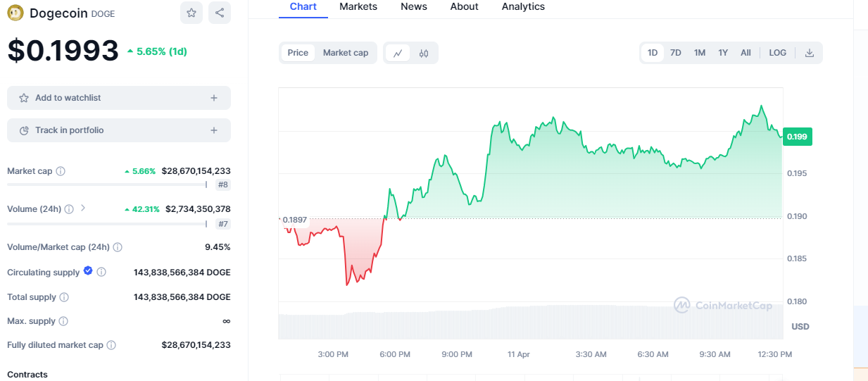Select Price chart mode
This screenshot has height=381, width=868.
[298, 53]
